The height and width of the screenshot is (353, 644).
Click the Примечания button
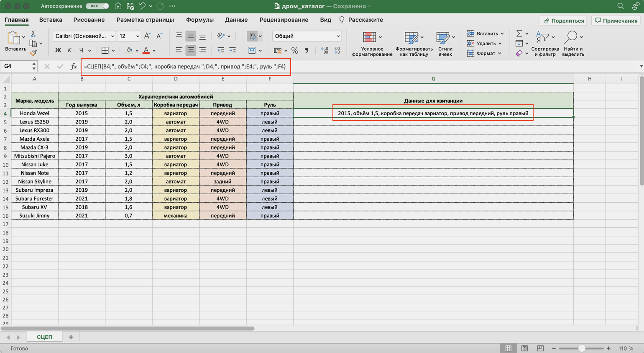[616, 21]
